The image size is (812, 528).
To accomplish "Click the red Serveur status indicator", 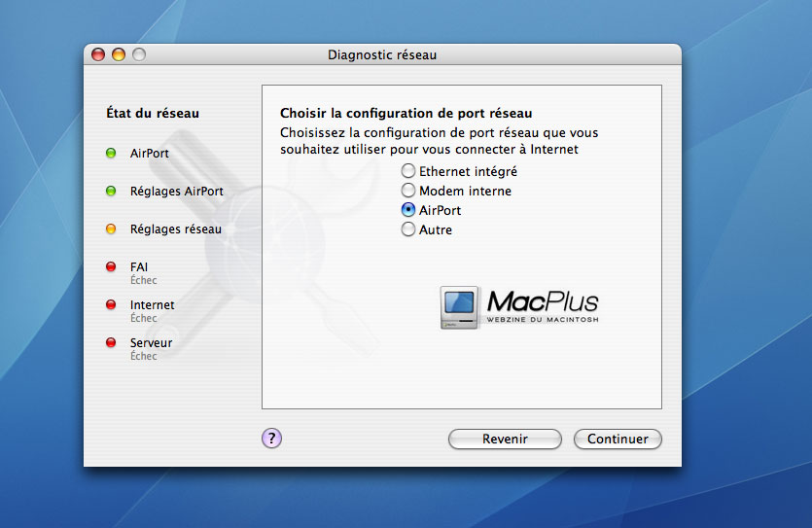I will tap(111, 342).
